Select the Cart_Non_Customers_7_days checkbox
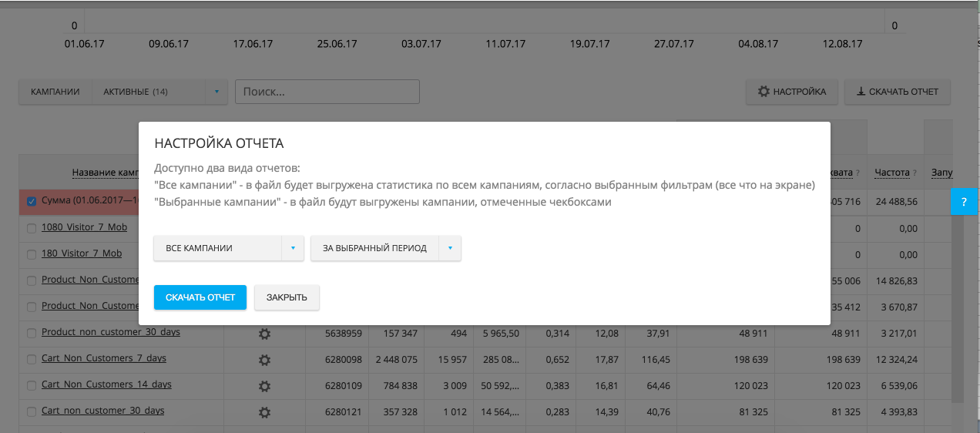 coord(32,359)
